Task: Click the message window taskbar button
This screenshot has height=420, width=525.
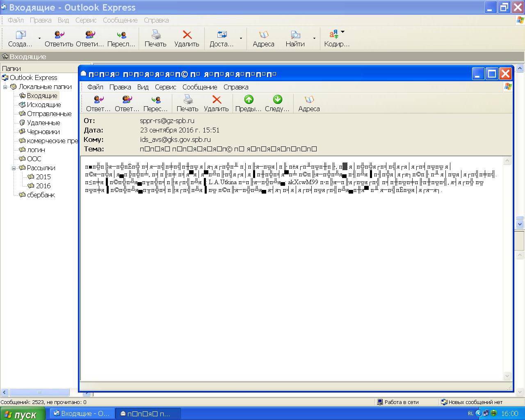Action: 148,413
